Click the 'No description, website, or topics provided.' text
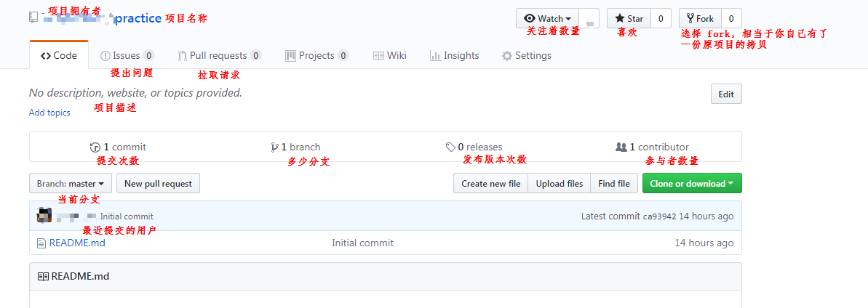The image size is (868, 308). (x=135, y=93)
